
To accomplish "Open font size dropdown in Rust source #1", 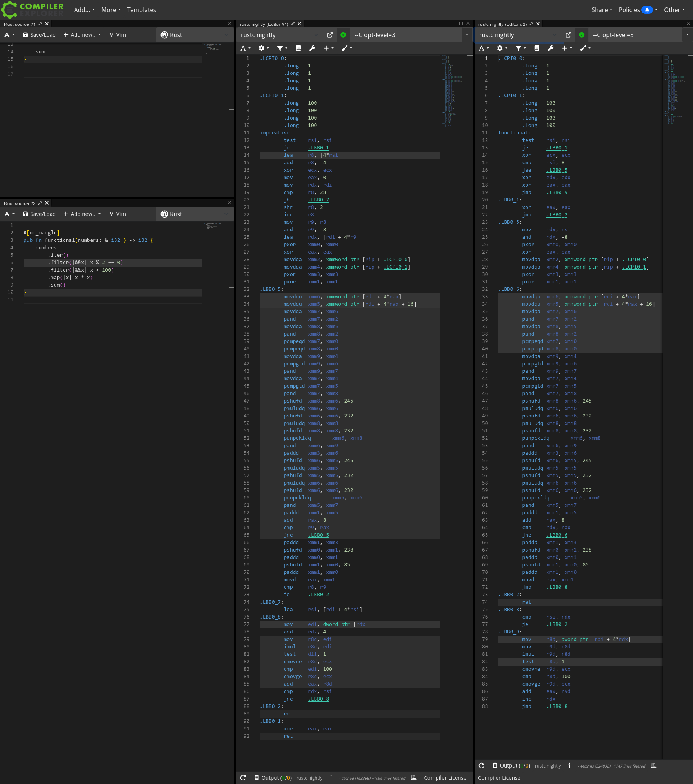I will [9, 35].
